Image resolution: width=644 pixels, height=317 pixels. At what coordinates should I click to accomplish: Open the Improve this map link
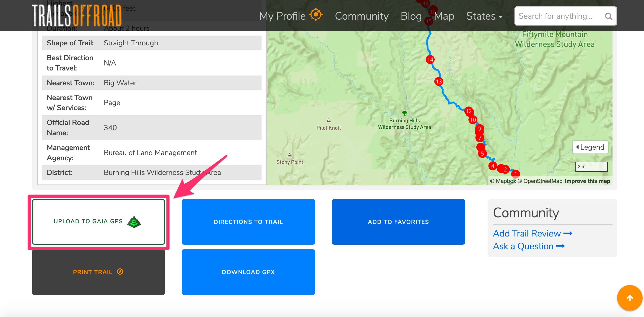(x=587, y=181)
